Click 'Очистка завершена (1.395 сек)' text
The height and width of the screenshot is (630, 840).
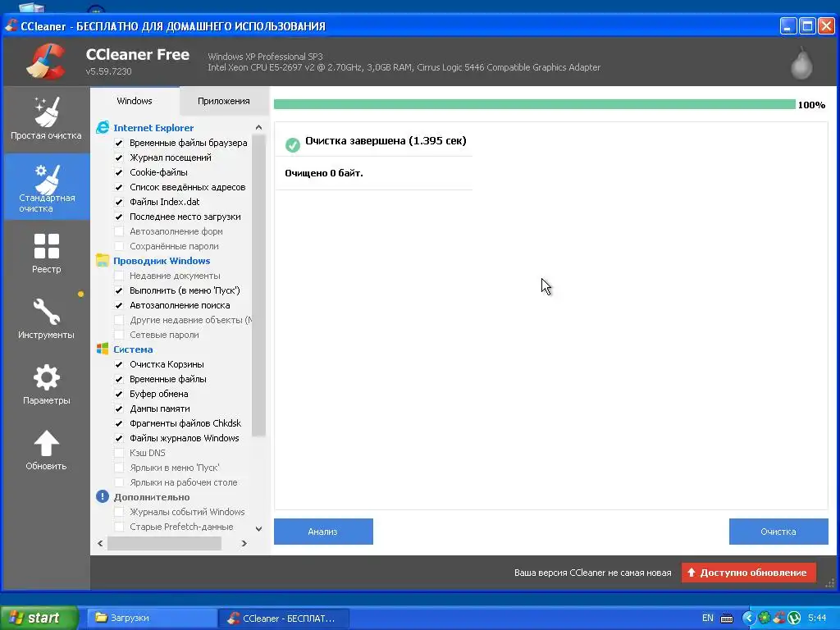click(386, 141)
